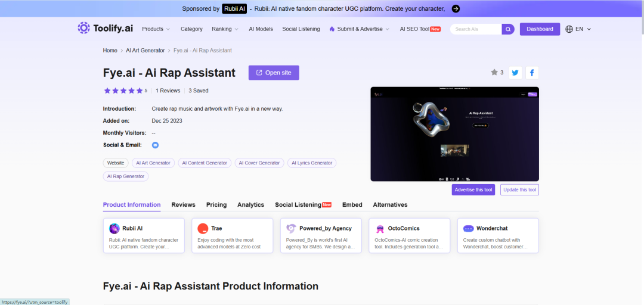Click the flame icon beside Submit & Advertise
Viewport: 644px width, 305px height.
(332, 29)
